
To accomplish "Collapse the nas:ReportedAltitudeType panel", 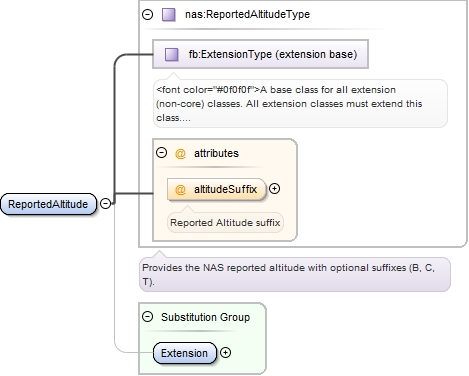I will tap(147, 14).
